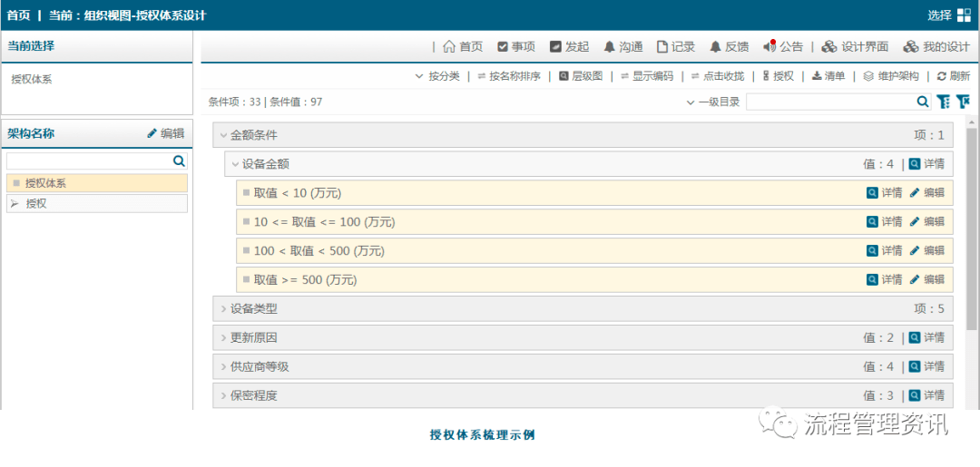The height and width of the screenshot is (467, 980).
Task: Click the search magnifier beside 一级目录 field
Action: [x=923, y=102]
